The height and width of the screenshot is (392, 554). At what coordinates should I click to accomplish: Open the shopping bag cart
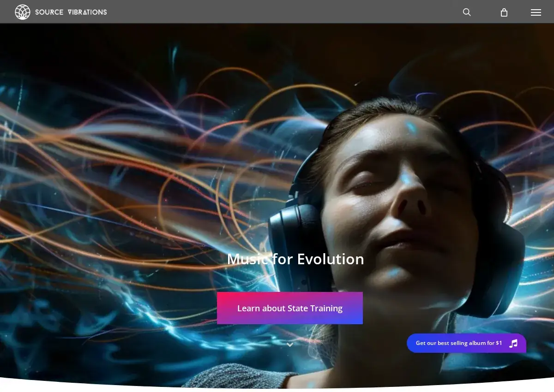coord(504,12)
